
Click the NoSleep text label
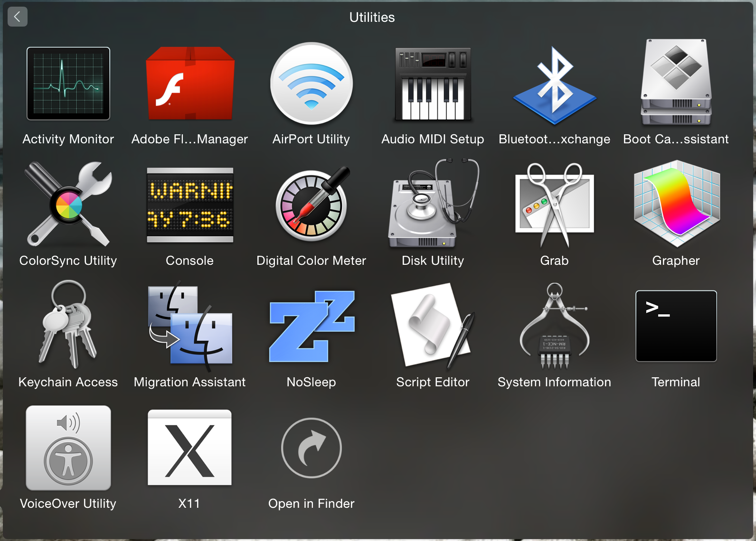tap(312, 382)
